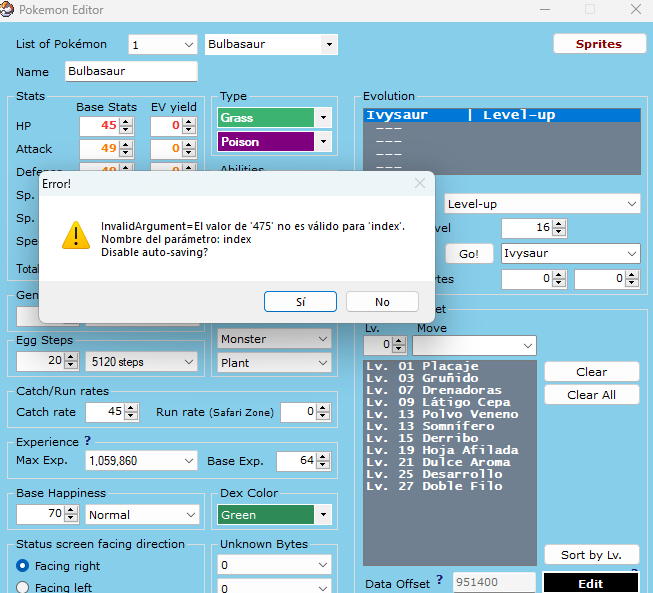Open the Green Dex Color dropdown
This screenshot has height=593, width=653.
tap(322, 515)
